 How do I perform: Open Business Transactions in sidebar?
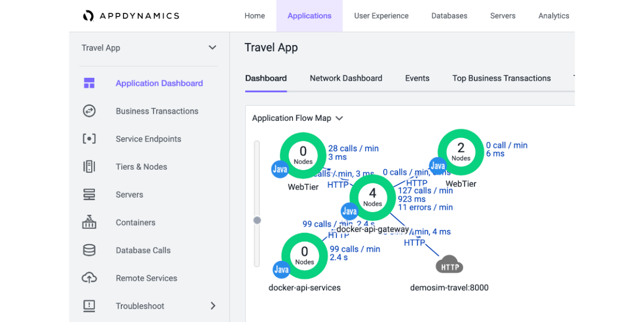(x=157, y=111)
